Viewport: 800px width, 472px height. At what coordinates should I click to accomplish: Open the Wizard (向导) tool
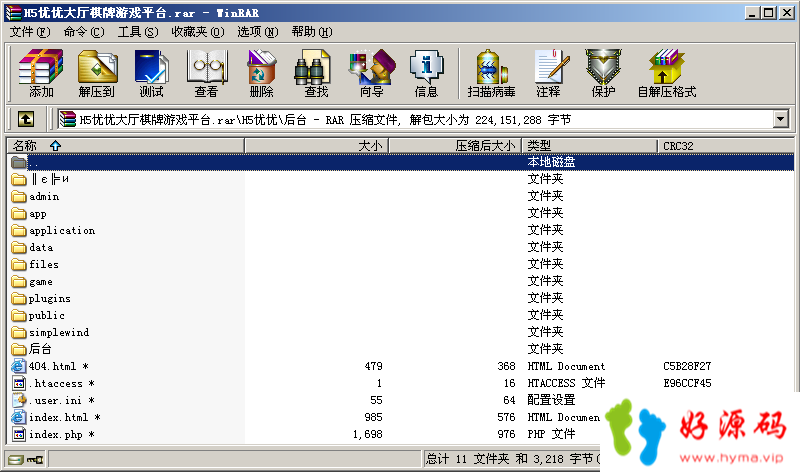coord(372,66)
